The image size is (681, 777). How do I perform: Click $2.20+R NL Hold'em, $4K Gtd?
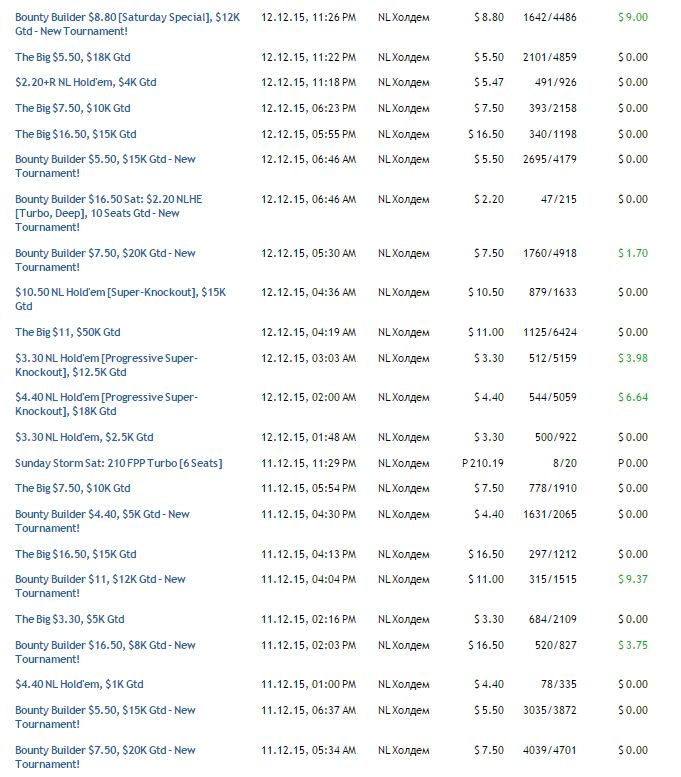(86, 82)
